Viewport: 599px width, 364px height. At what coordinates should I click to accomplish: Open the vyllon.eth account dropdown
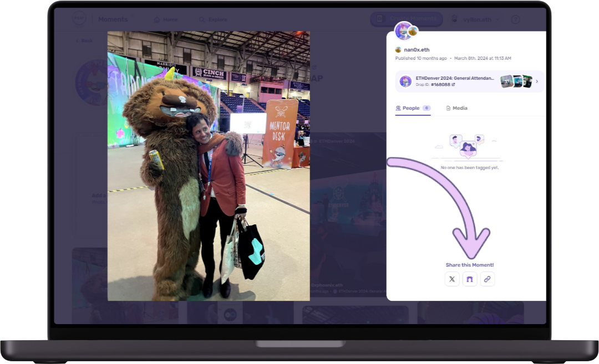tap(475, 19)
